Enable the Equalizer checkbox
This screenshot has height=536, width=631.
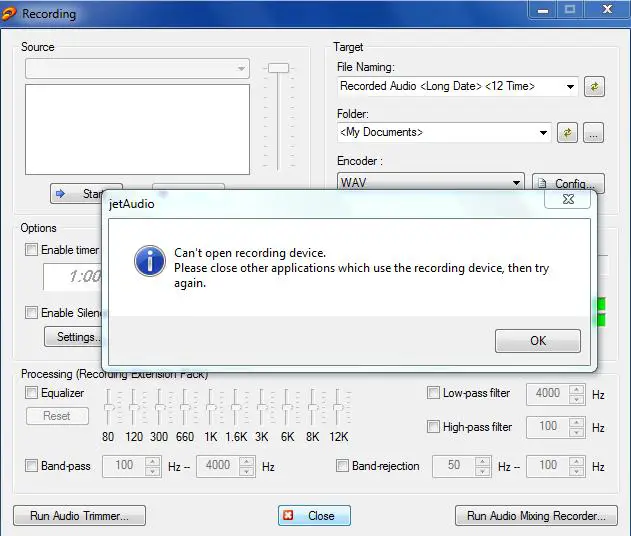[31, 393]
